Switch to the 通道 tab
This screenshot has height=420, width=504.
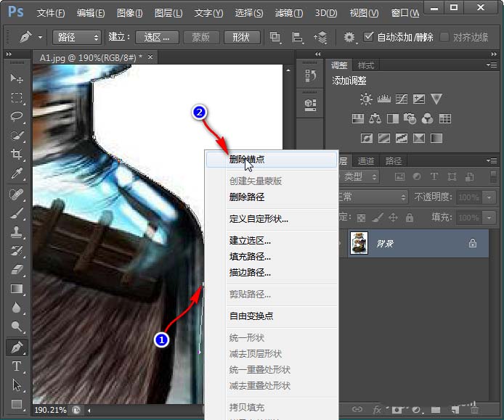(367, 161)
